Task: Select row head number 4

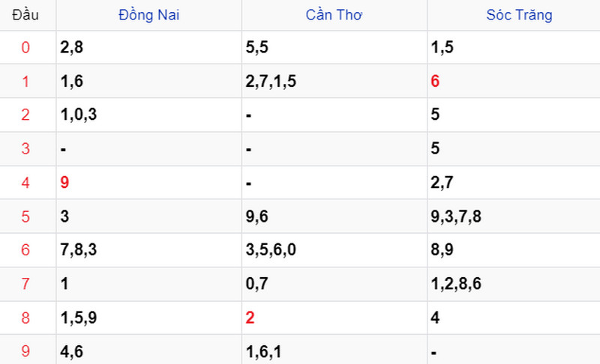Action: click(x=25, y=183)
